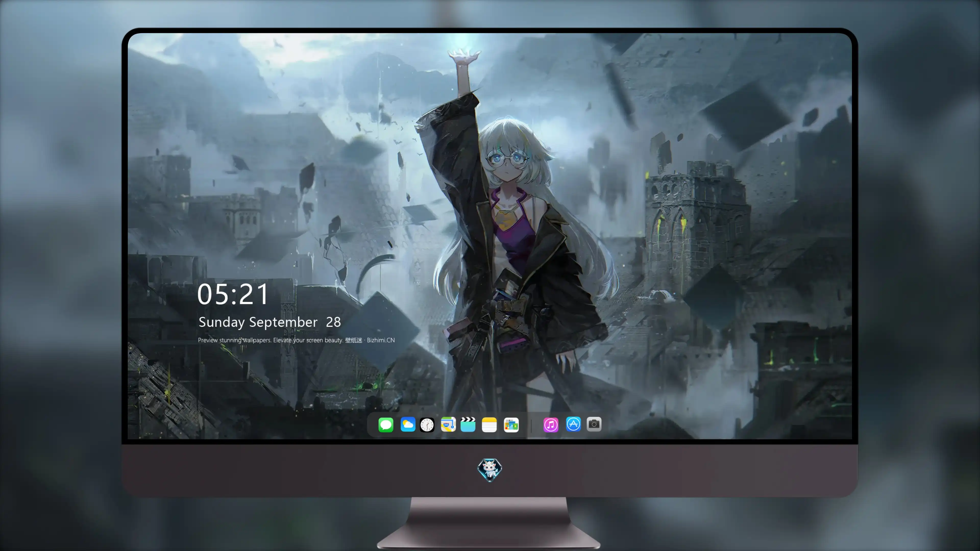
Task: Open the Weather app in the dock
Action: coord(408,424)
